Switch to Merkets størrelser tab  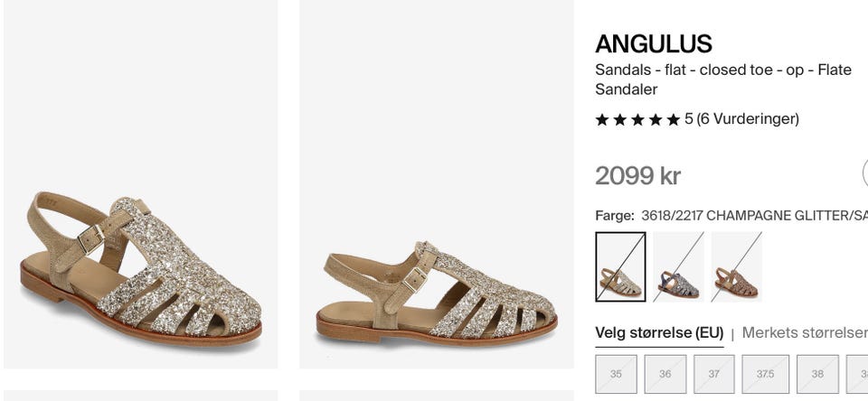pyautogui.click(x=805, y=333)
